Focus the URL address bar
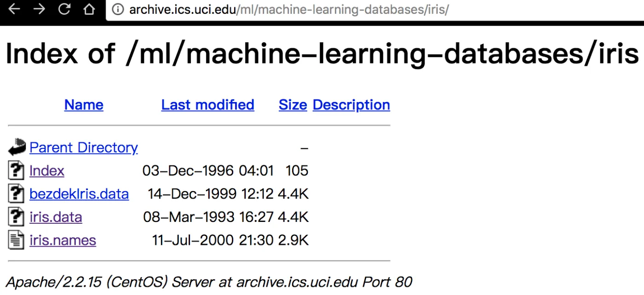The image size is (644, 295). tap(322, 10)
